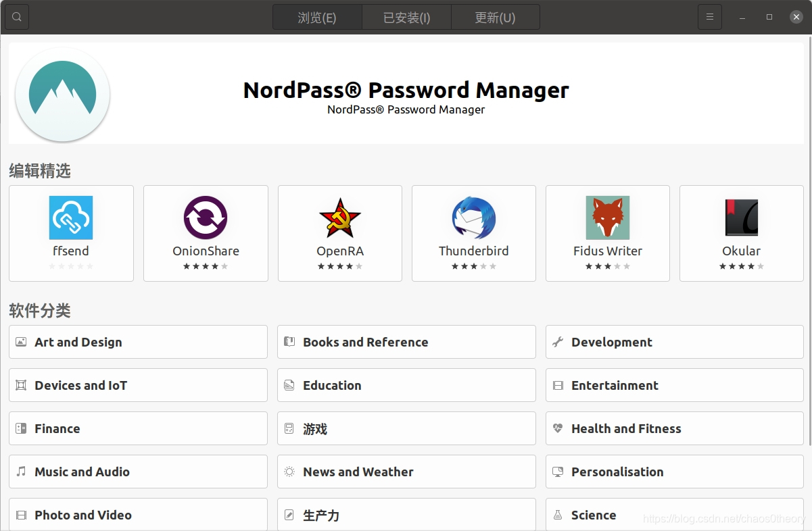Open the OpenRA star icon
This screenshot has height=531, width=812.
pos(340,218)
